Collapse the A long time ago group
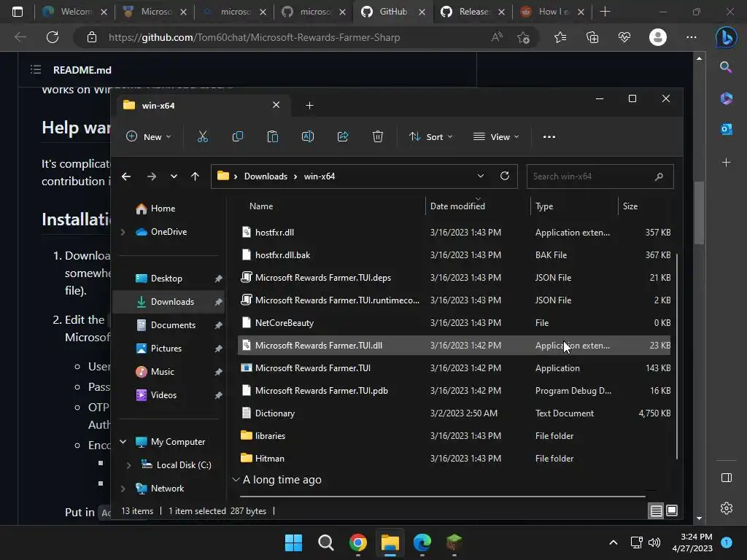This screenshot has height=560, width=747. [x=236, y=480]
